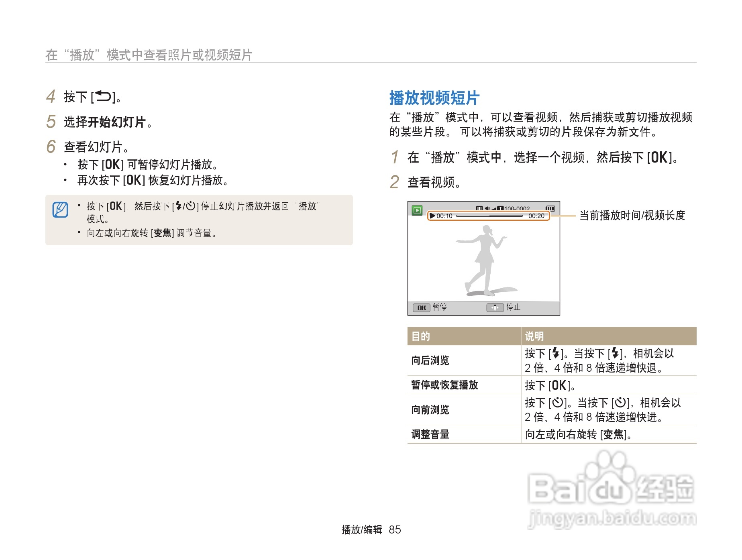The image size is (742, 560).
Task: Click "按下 [OK] 可暂停幻灯片播放。" bullet
Action: [148, 164]
